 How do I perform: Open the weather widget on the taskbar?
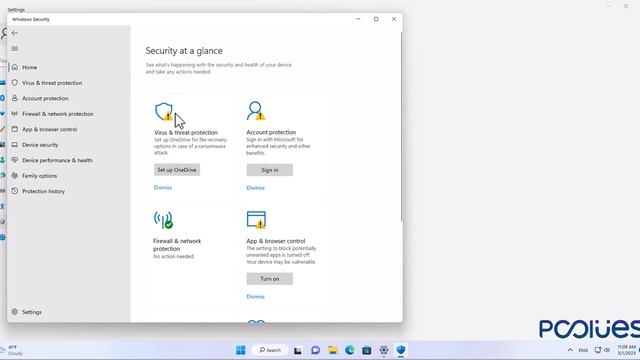(x=12, y=350)
